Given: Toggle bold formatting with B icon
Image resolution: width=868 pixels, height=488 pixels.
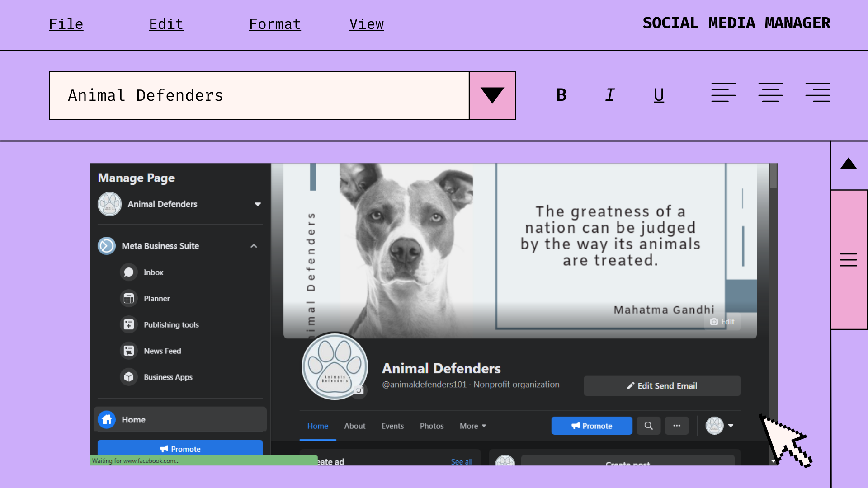Looking at the screenshot, I should 561,95.
